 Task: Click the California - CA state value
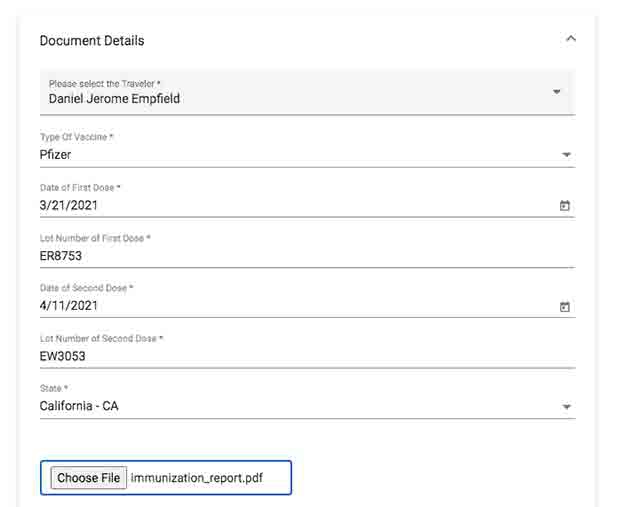click(x=80, y=406)
